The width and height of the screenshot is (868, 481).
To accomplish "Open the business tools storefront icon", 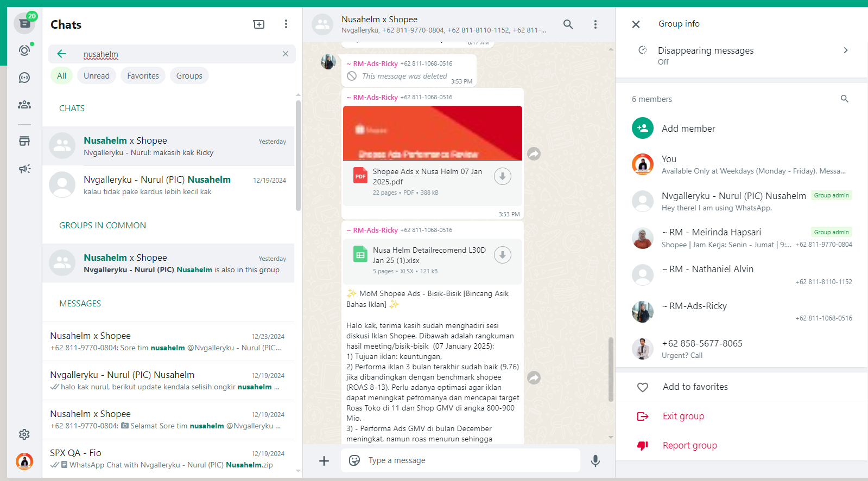I will pos(24,141).
